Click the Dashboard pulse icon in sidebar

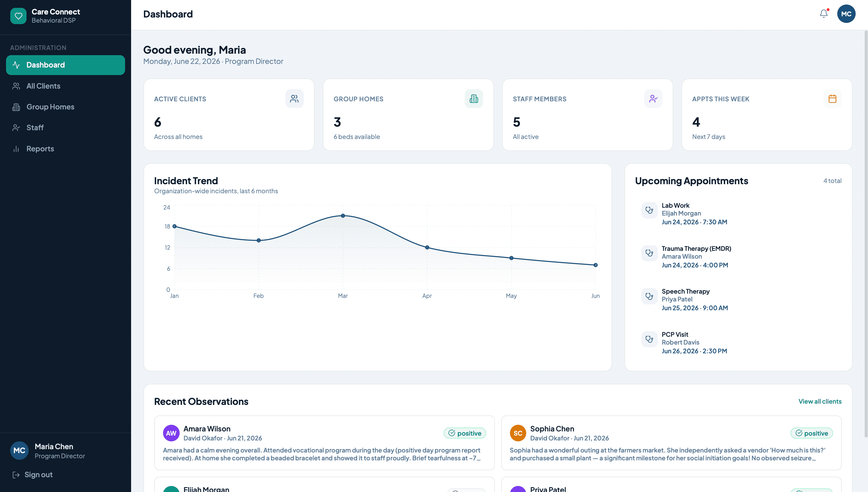point(16,65)
